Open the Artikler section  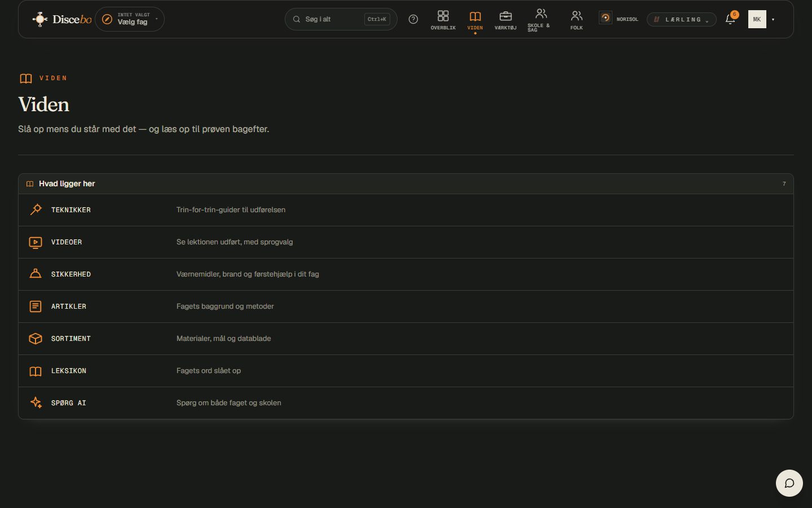click(406, 306)
